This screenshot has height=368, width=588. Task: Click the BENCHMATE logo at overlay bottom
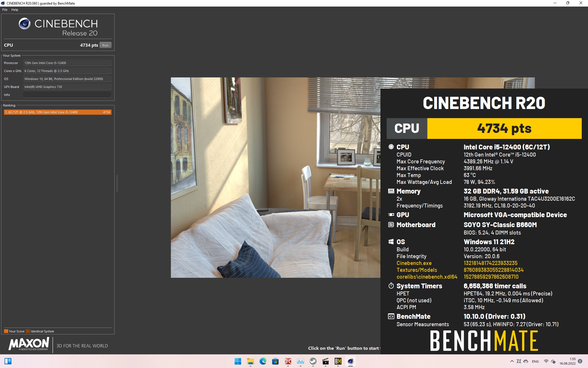484,341
